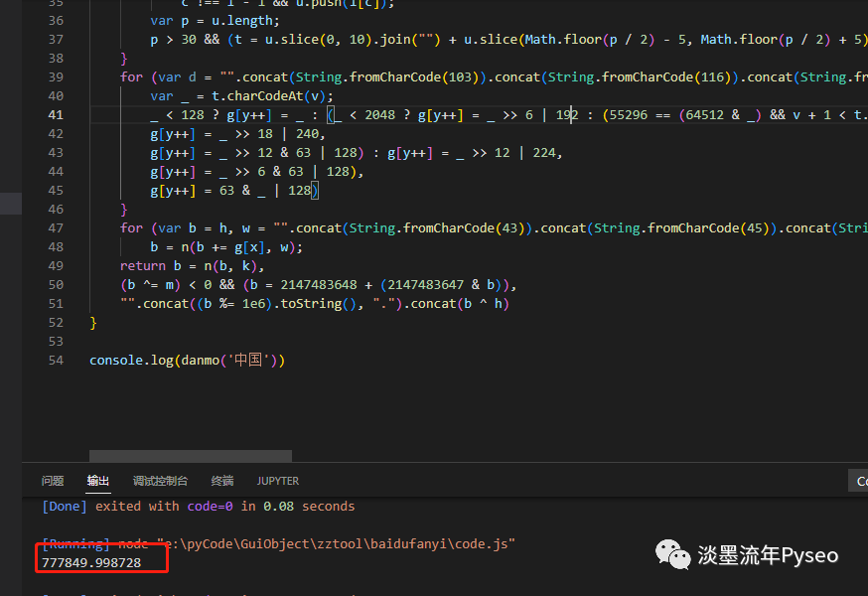Viewport: 868px width, 596px height.
Task: Click line number 41 in the gutter
Action: pyautogui.click(x=56, y=115)
